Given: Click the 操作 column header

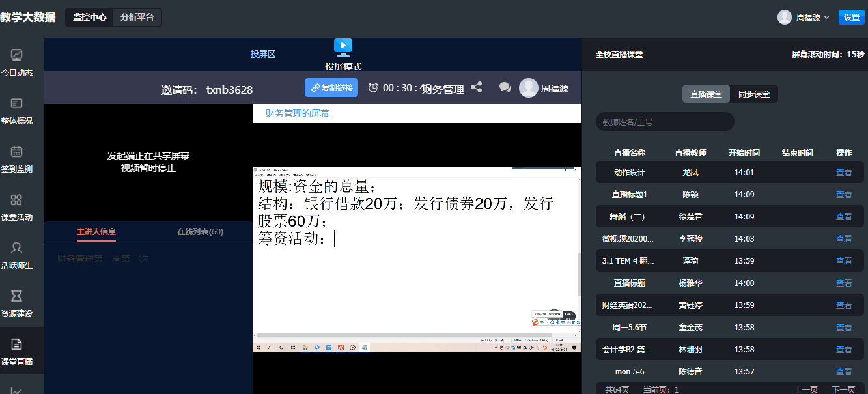Looking at the screenshot, I should 844,153.
